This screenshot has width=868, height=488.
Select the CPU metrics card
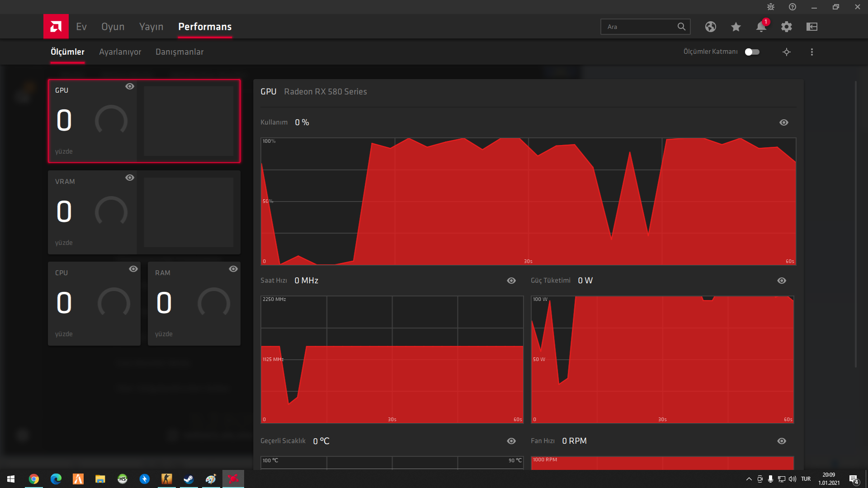[94, 304]
